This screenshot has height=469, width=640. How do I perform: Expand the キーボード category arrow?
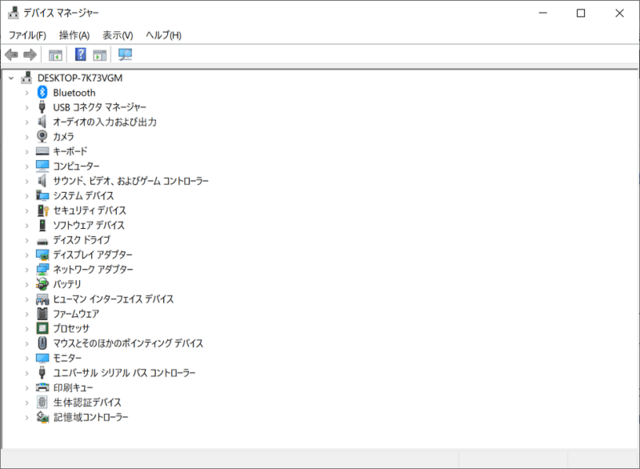coord(26,151)
